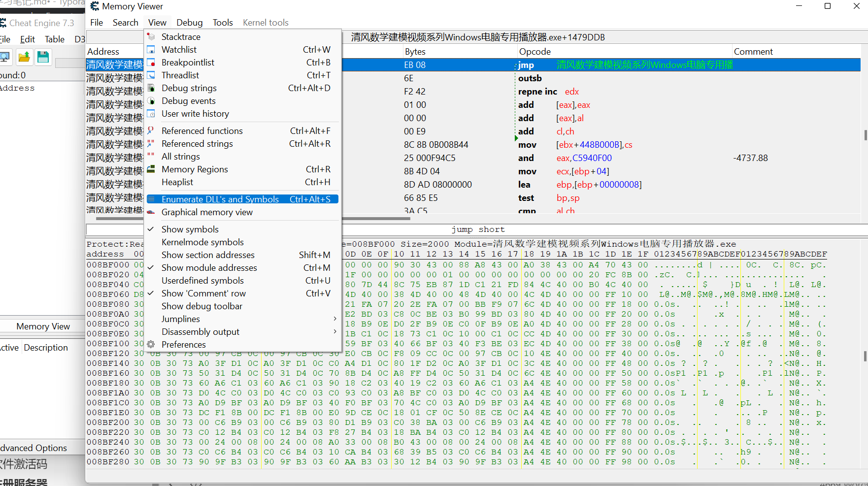
Task: Click the Graphical memory view car icon
Action: pos(151,212)
